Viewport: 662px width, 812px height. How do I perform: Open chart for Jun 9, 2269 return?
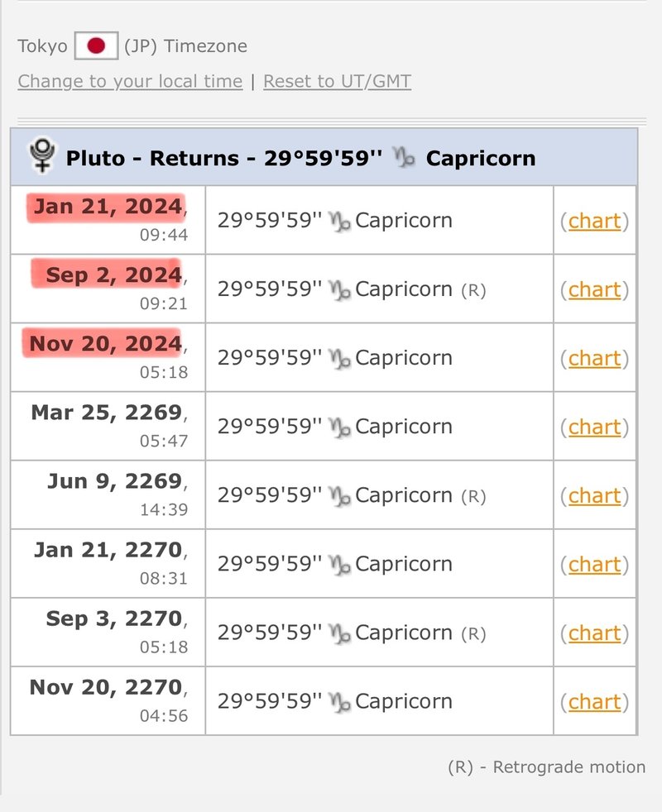[594, 496]
